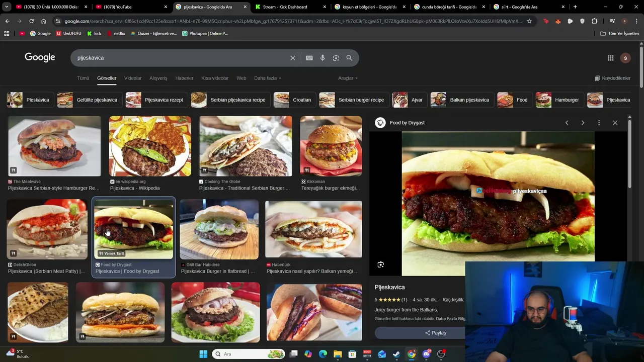
Task: Open OBS Studio from the taskbar
Action: point(441,354)
